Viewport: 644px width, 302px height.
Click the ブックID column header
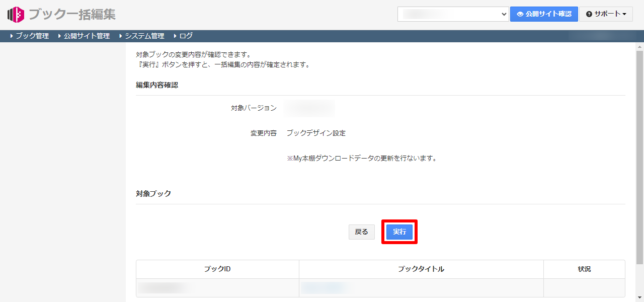pos(217,269)
